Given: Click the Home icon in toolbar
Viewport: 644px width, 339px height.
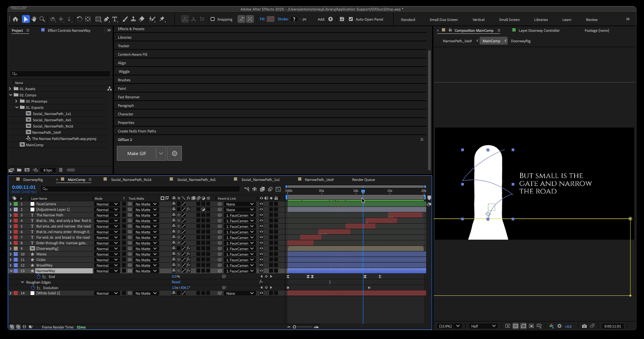Looking at the screenshot, I should [x=15, y=19].
